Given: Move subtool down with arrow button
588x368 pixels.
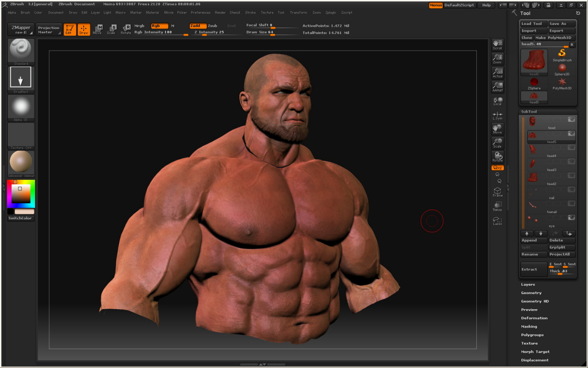Looking at the screenshot, I should [x=540, y=234].
